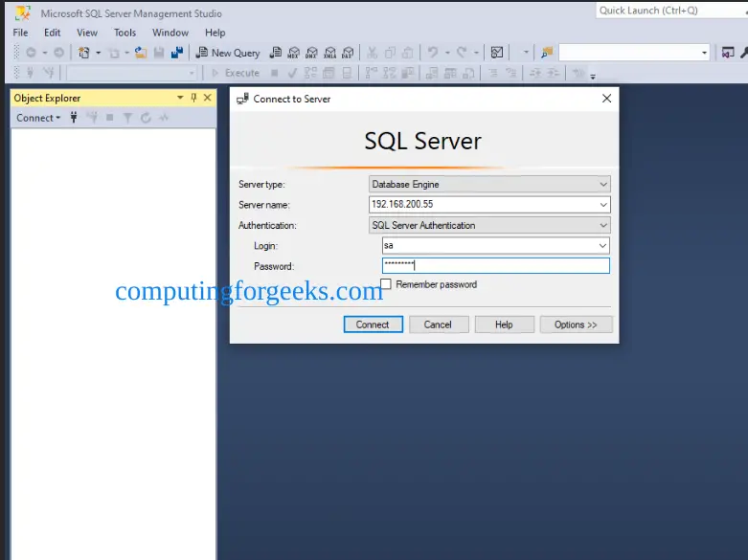
Task: Click the Undo toolbar icon
Action: (x=433, y=53)
